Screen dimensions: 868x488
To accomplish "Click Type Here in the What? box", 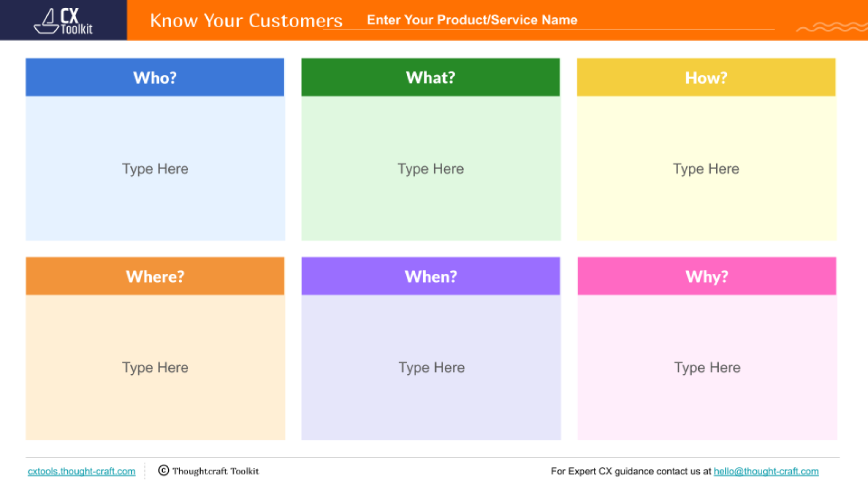I will pos(431,169).
